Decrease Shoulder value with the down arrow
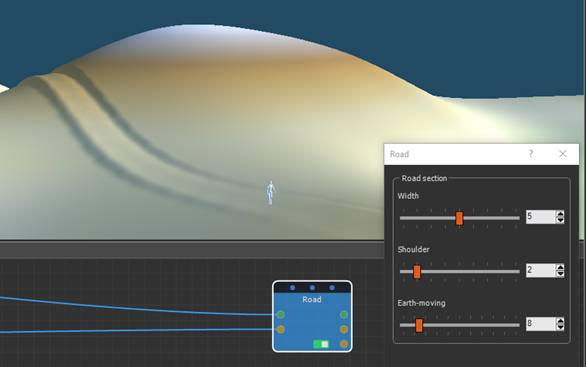586x367 pixels. 560,273
